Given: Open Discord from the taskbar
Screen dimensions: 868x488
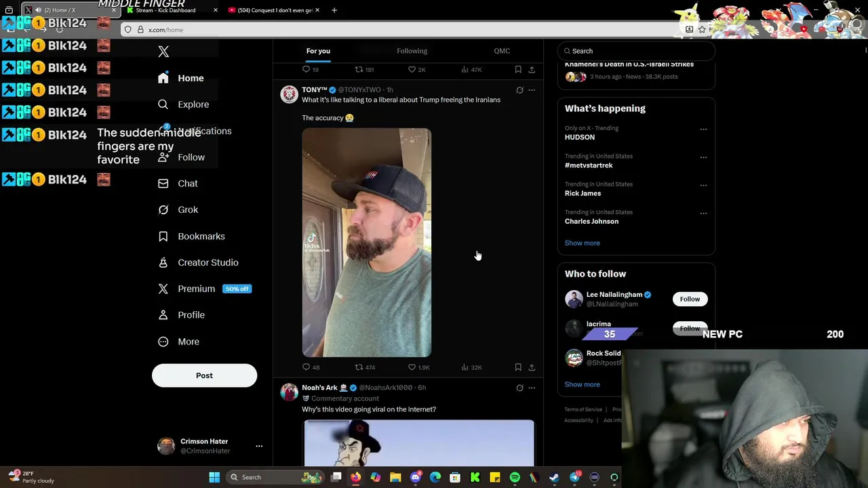Looking at the screenshot, I should point(416,477).
